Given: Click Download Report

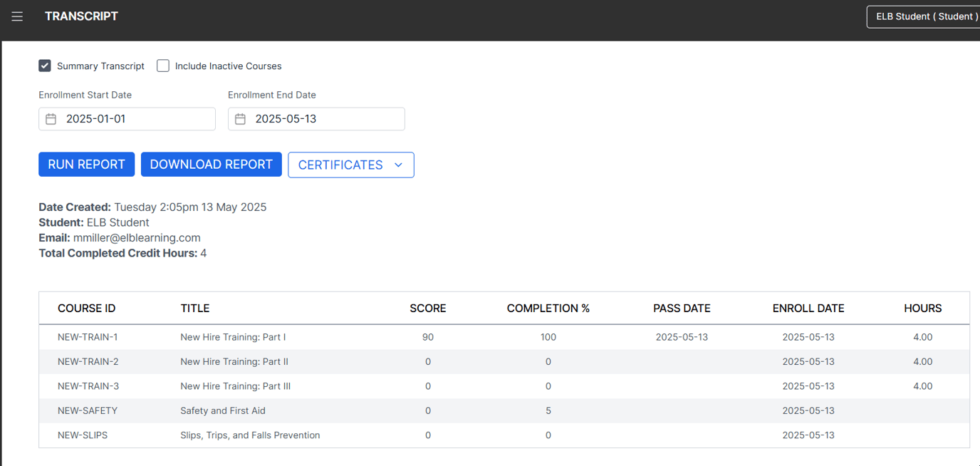Looking at the screenshot, I should tap(211, 164).
